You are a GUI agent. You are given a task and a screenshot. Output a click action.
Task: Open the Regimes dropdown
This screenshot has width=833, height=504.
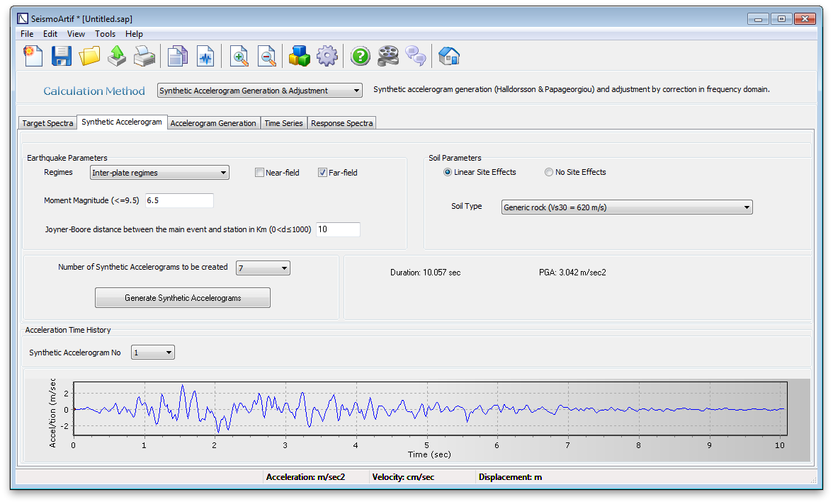pos(159,173)
